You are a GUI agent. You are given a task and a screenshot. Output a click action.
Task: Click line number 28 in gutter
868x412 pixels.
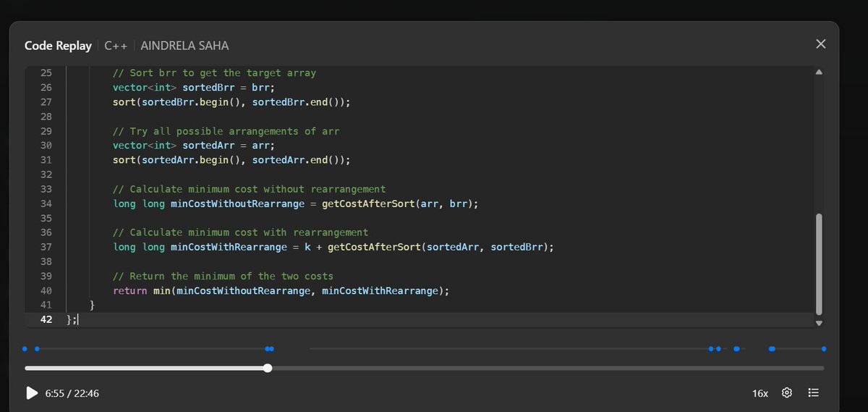click(x=46, y=117)
